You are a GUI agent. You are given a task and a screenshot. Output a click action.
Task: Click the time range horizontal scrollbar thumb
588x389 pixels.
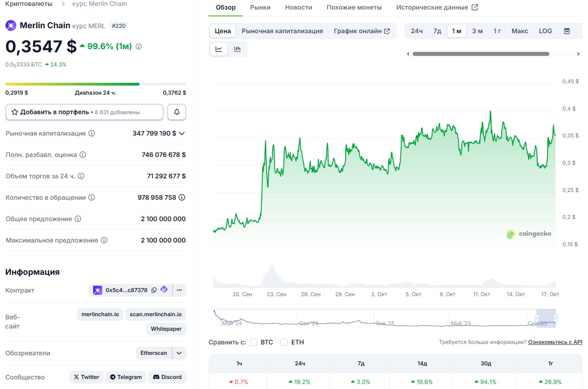(x=481, y=54)
